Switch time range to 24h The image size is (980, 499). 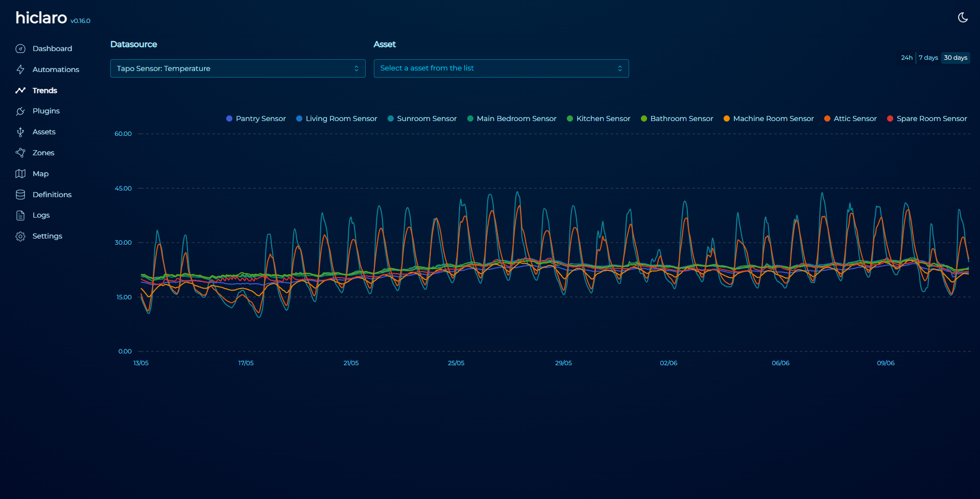906,58
